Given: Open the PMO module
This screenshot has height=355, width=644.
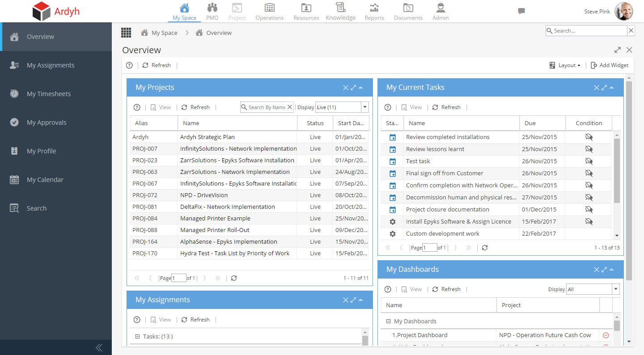Looking at the screenshot, I should pyautogui.click(x=212, y=11).
